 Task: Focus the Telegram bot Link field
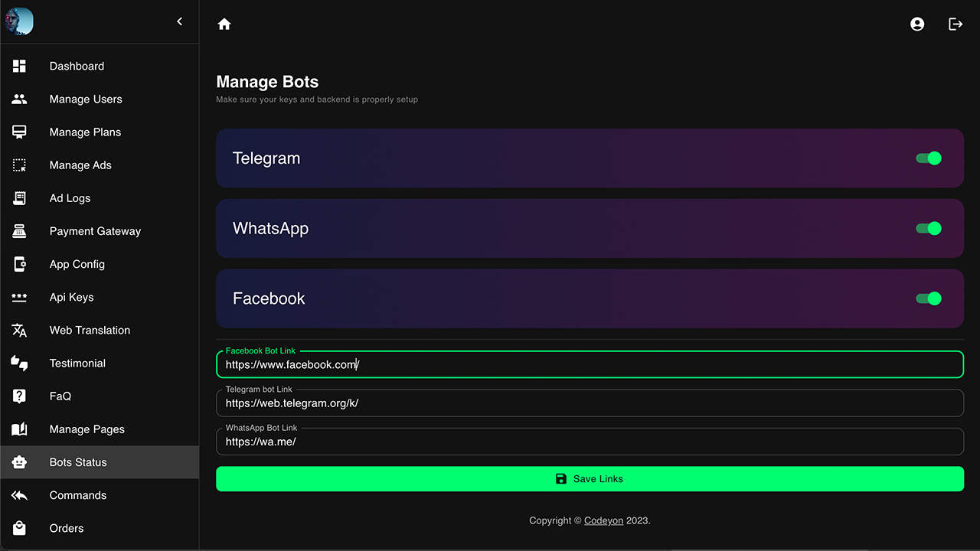(590, 403)
